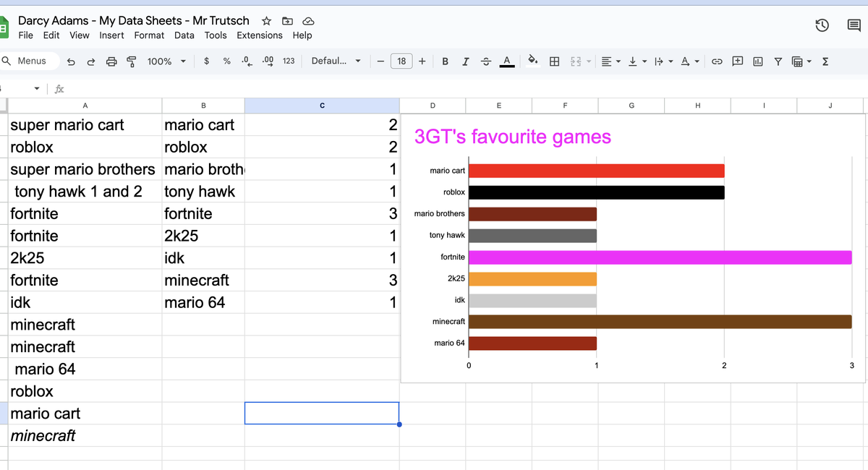
Task: Insert a comment
Action: click(x=738, y=61)
